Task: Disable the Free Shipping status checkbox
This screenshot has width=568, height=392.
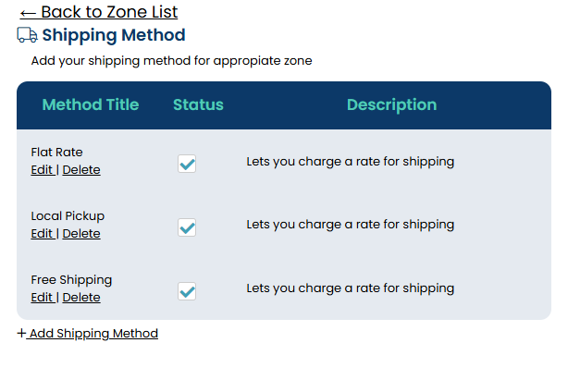Action: (187, 291)
